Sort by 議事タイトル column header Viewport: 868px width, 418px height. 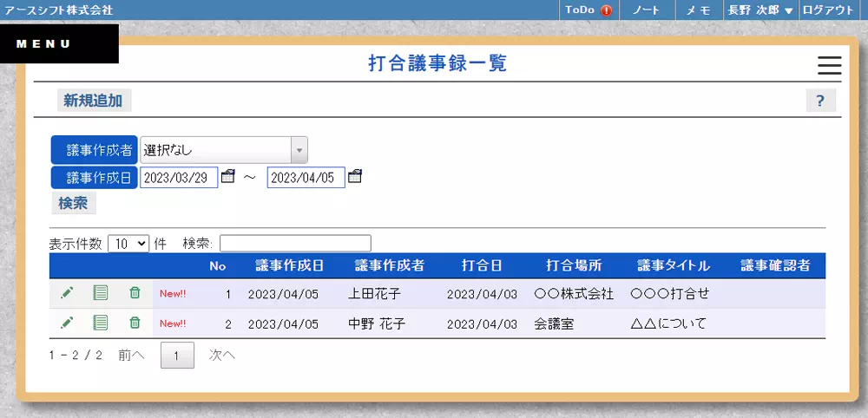pyautogui.click(x=674, y=266)
